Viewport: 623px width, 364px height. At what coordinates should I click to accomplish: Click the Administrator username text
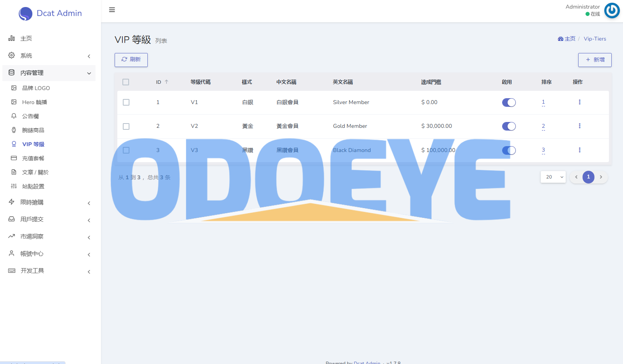click(x=582, y=7)
